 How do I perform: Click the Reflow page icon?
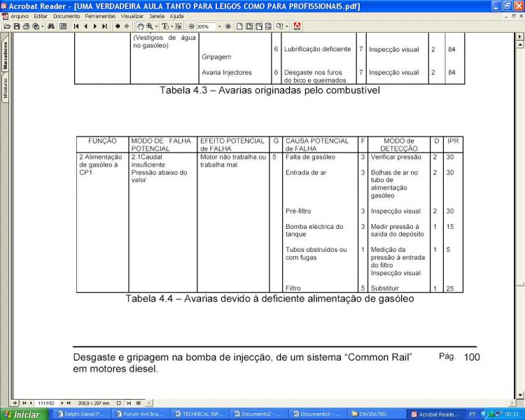click(x=268, y=27)
